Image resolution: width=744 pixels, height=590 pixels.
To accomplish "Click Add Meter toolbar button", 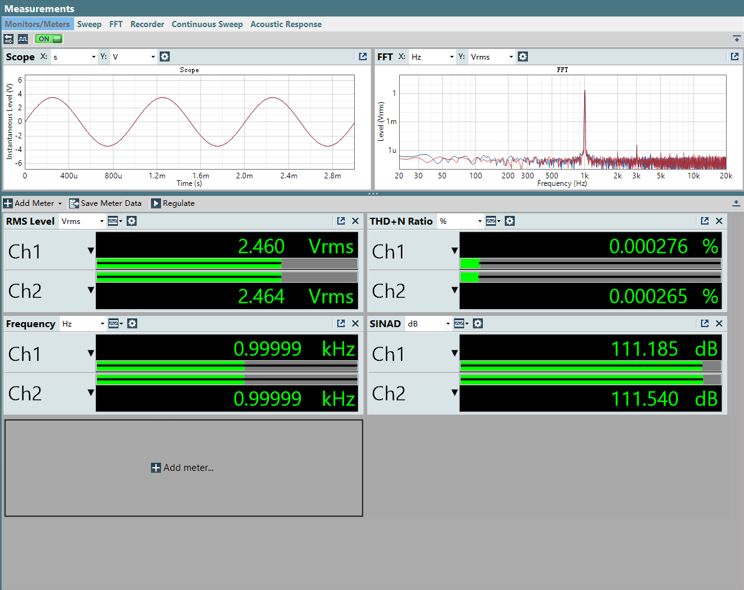I will coord(32,203).
